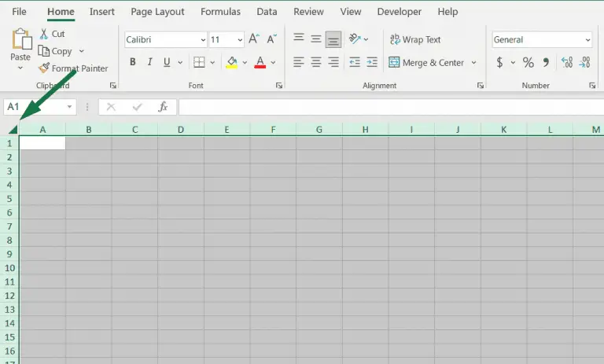Switch to the Page Layout tab
Viewport: 604px width, 364px height.
(157, 12)
